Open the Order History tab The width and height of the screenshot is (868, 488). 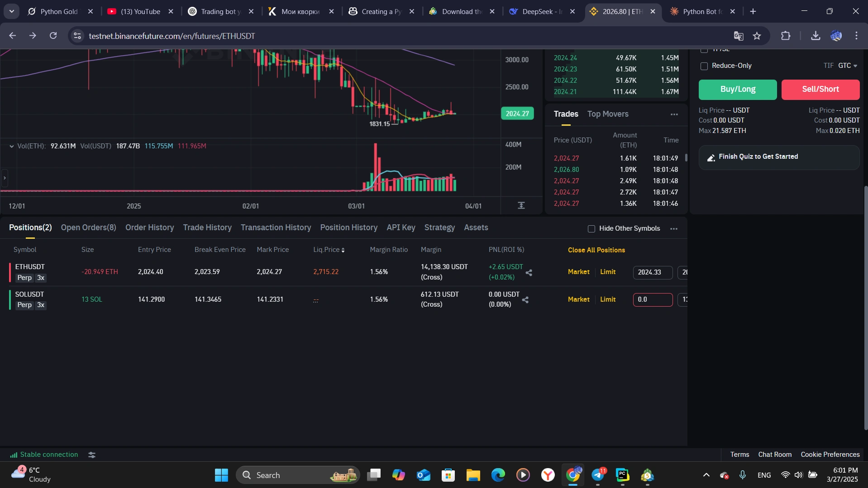click(150, 227)
